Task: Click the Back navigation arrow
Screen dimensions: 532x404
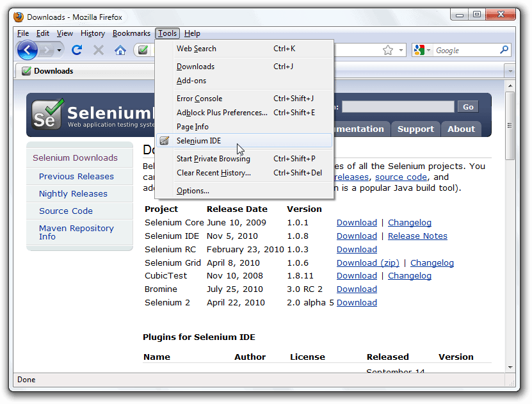Action: pos(27,49)
